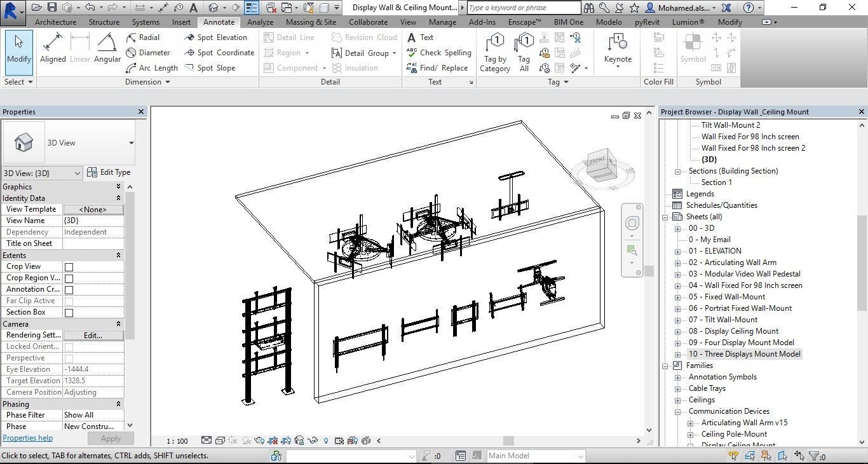Image resolution: width=868 pixels, height=464 pixels.
Task: Open the 3D View type selector dropdown
Action: click(78, 173)
